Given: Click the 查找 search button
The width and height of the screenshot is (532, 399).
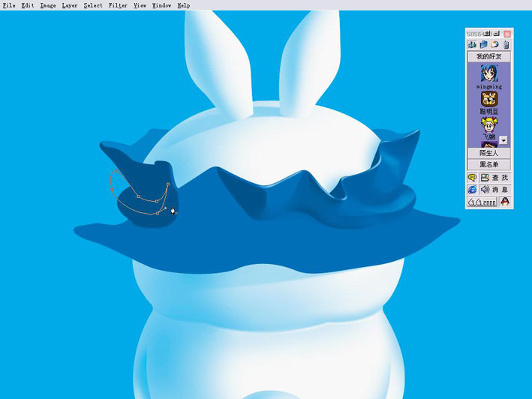Looking at the screenshot, I should click(x=495, y=178).
